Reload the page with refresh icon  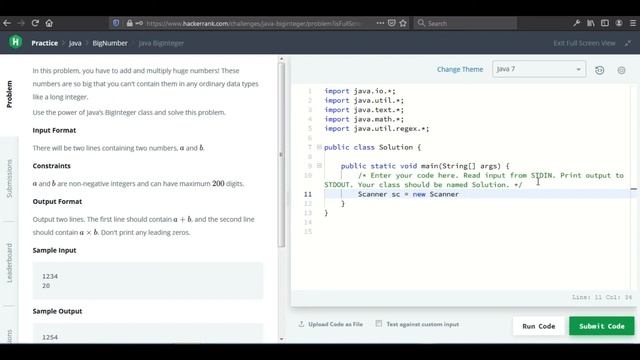click(x=35, y=23)
